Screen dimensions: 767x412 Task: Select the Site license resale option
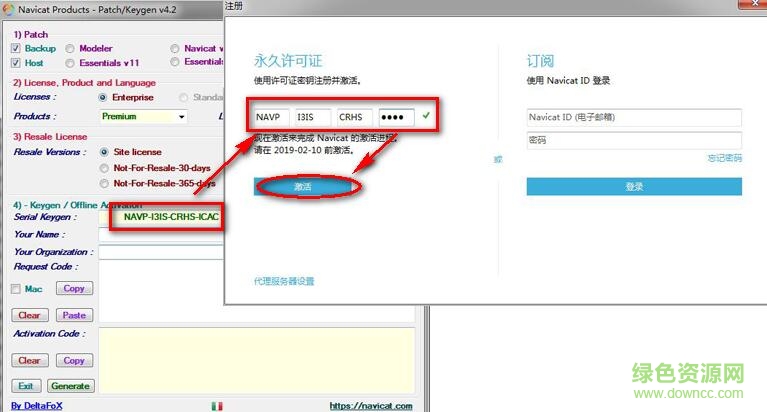click(104, 152)
